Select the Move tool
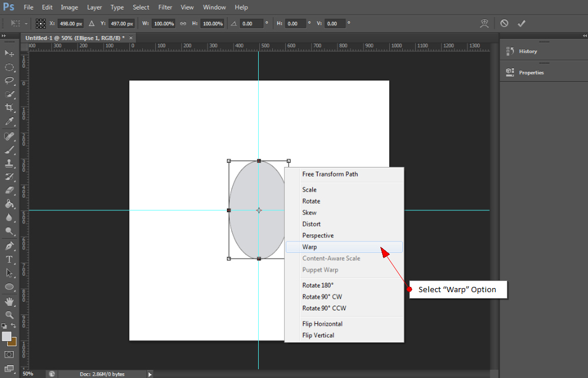This screenshot has height=378, width=588. pyautogui.click(x=9, y=53)
